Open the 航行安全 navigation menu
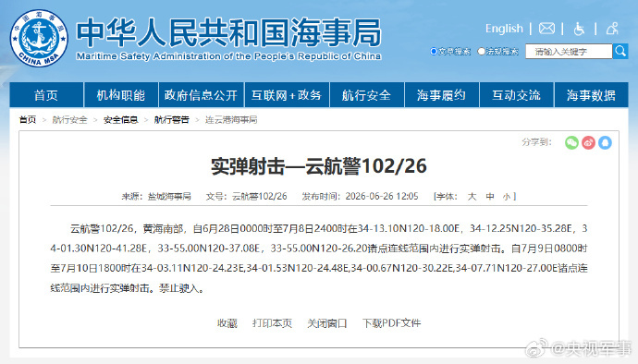The width and height of the screenshot is (638, 364). click(x=366, y=95)
